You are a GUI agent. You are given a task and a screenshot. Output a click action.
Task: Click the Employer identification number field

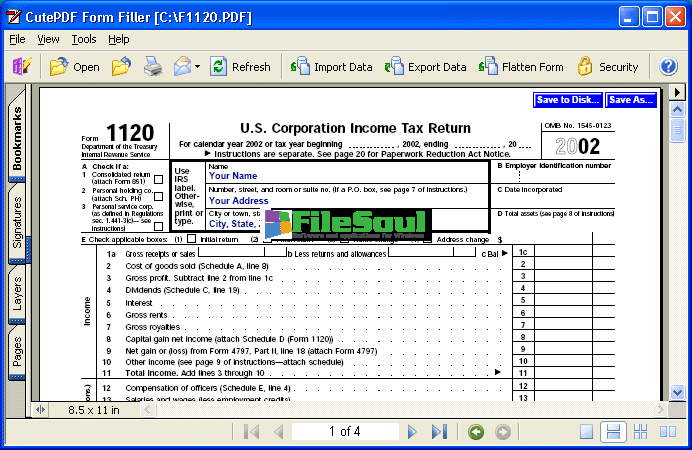554,176
